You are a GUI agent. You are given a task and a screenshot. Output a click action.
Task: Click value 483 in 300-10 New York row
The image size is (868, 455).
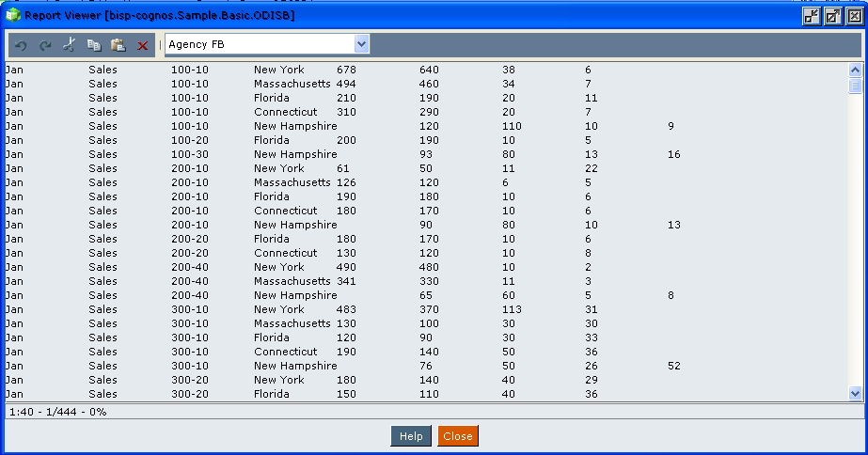tap(346, 309)
